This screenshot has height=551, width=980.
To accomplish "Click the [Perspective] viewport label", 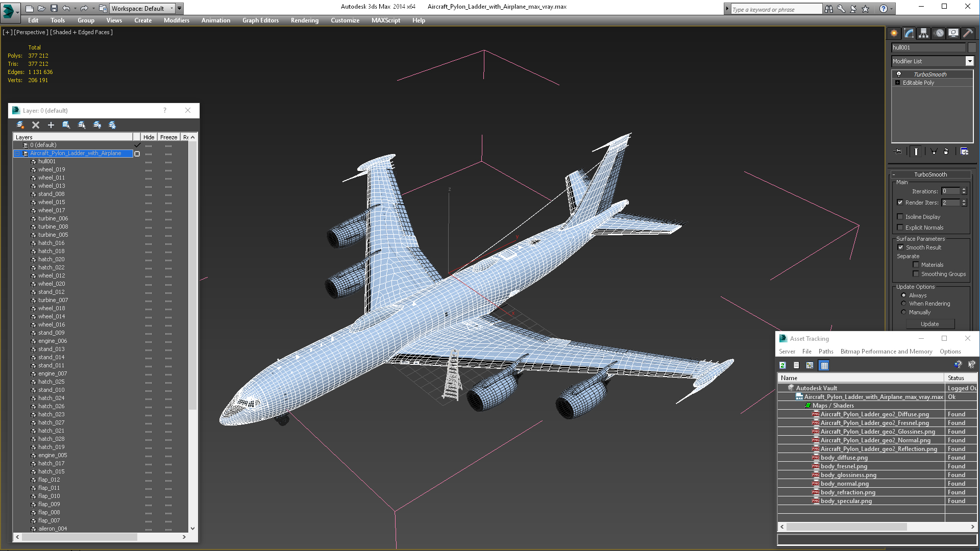I will click(x=31, y=32).
